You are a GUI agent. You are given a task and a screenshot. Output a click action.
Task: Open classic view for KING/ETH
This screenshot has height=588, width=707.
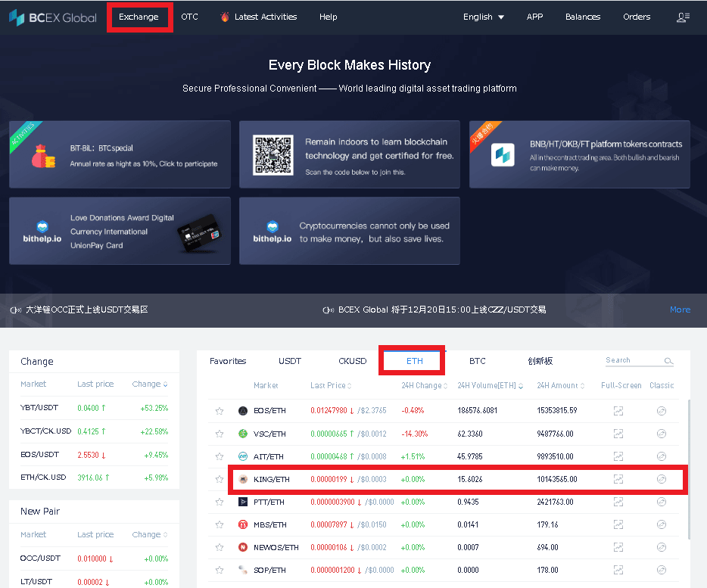(662, 479)
